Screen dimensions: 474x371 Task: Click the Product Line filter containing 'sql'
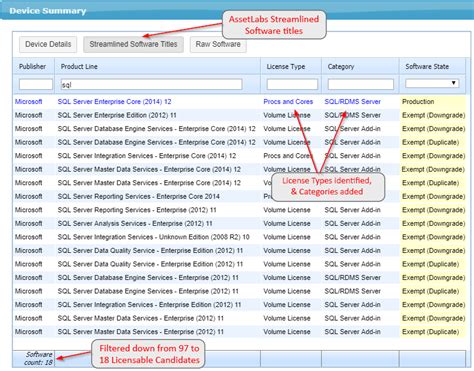151,84
